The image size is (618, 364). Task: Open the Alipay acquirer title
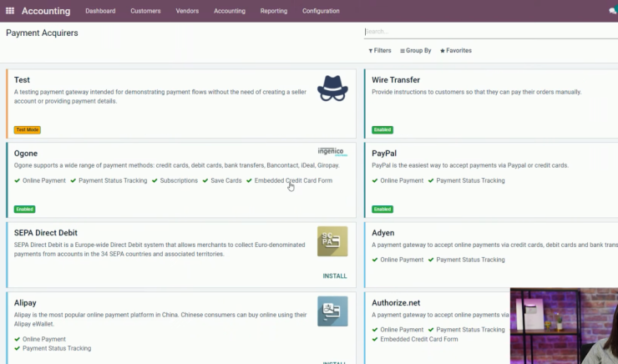pos(25,303)
